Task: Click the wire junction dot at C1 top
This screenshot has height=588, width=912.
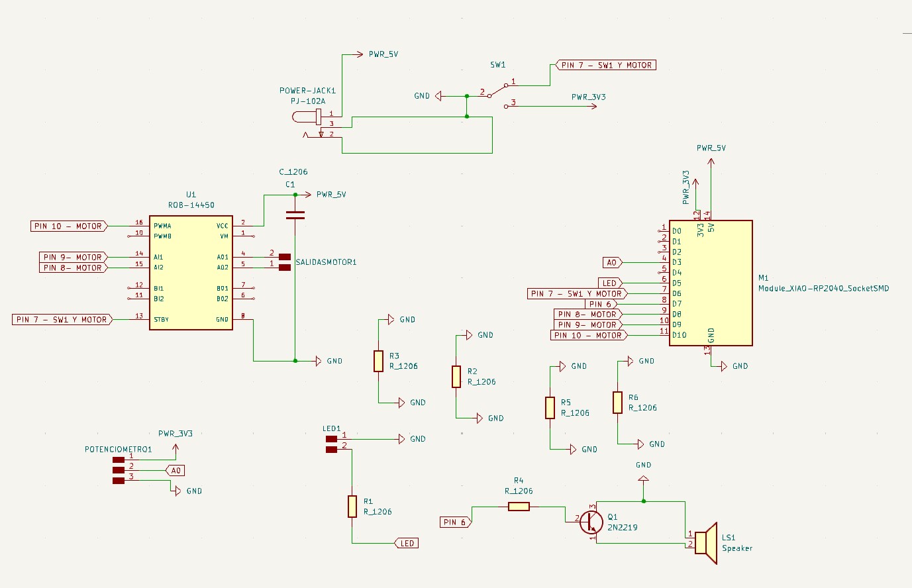Action: [x=295, y=195]
